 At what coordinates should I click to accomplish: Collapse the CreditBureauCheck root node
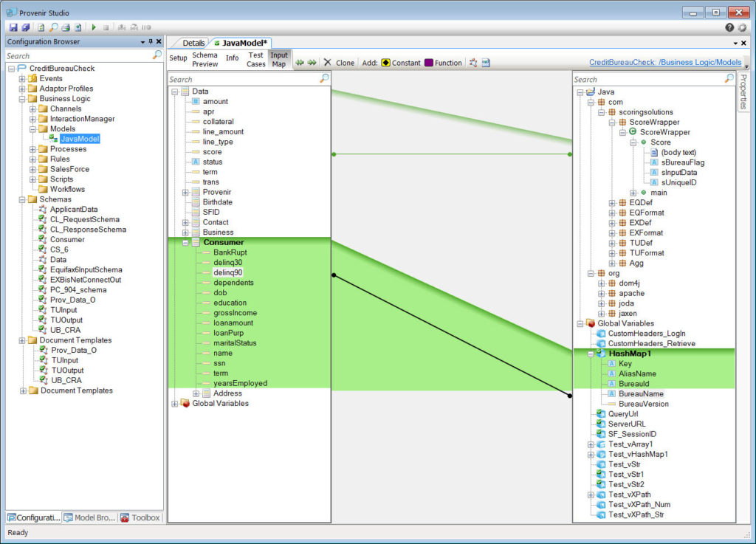point(12,69)
